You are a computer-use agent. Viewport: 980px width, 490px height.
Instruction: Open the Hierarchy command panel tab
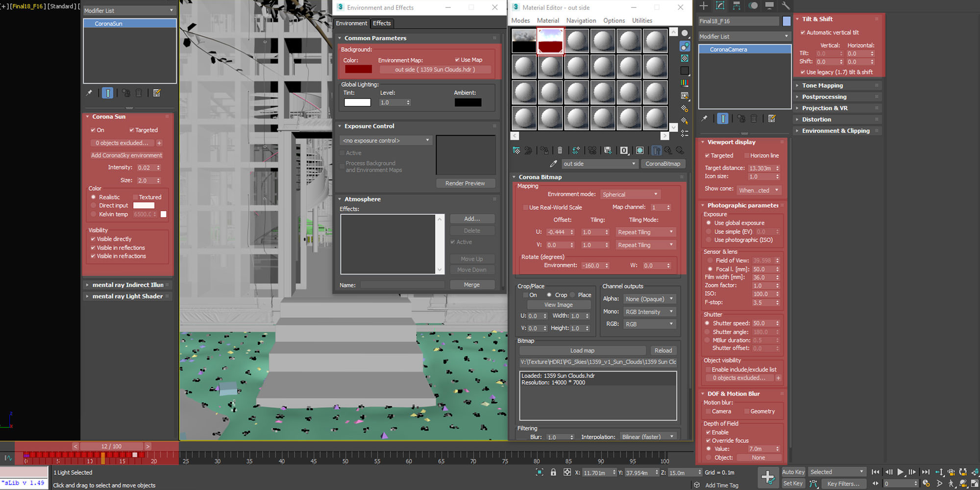point(736,6)
